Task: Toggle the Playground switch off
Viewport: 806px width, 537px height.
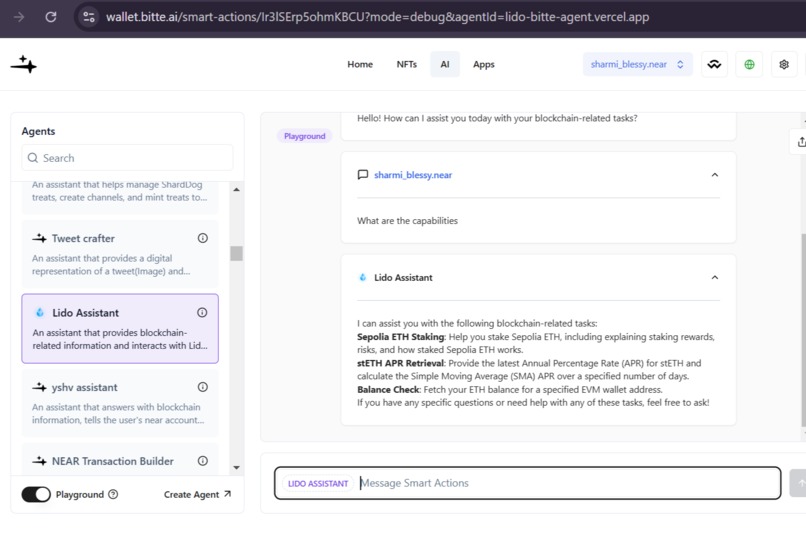Action: click(36, 494)
